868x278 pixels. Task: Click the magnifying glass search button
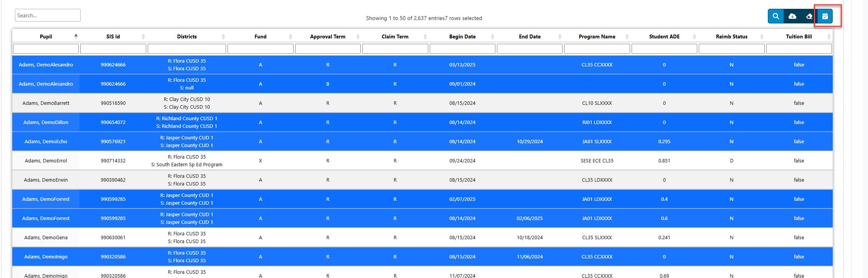(x=776, y=16)
